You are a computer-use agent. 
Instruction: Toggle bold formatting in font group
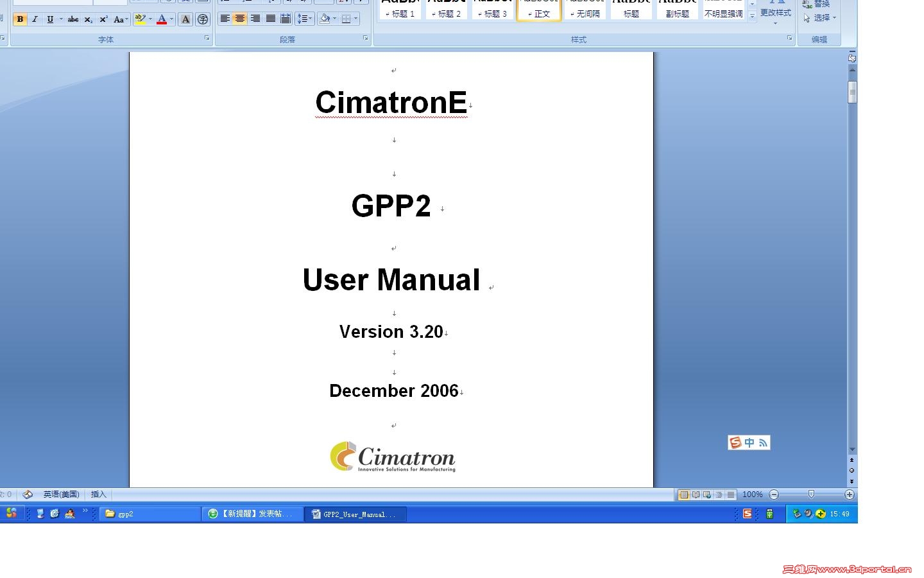pyautogui.click(x=20, y=19)
